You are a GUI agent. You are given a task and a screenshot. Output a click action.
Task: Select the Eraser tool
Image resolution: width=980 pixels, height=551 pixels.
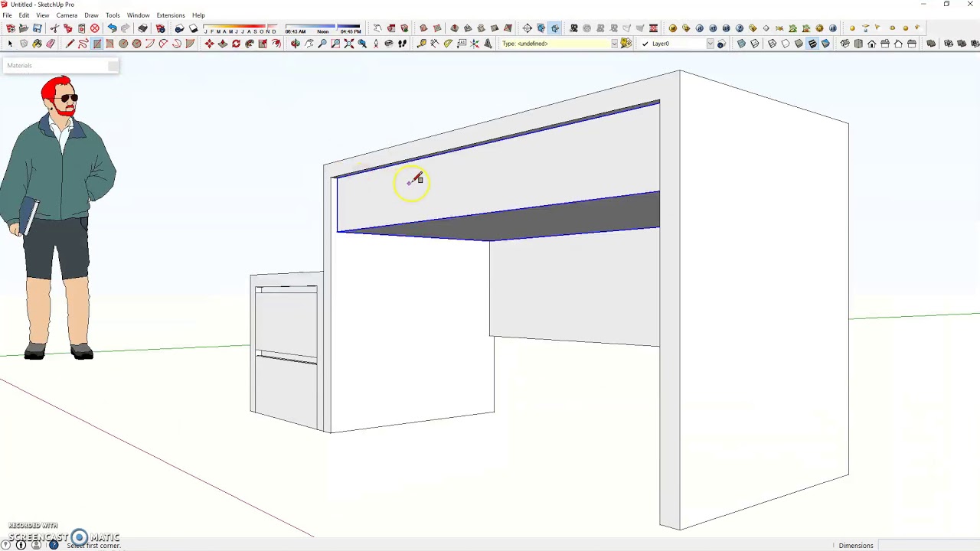click(51, 44)
